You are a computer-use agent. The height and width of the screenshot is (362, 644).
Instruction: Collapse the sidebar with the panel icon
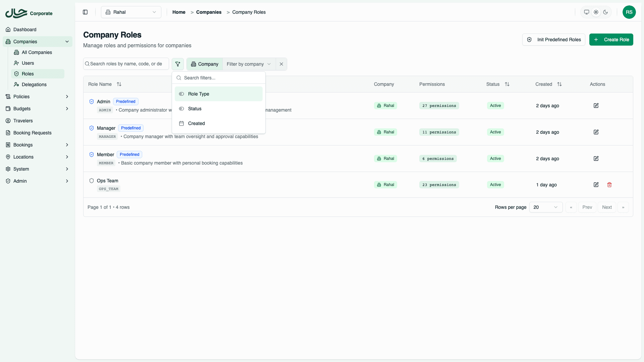coord(85,12)
